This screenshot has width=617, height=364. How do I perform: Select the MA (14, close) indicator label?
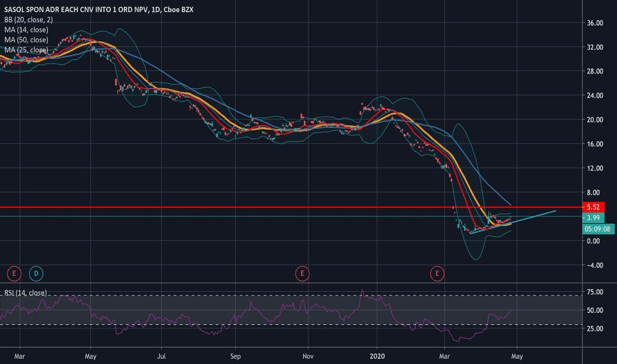26,30
